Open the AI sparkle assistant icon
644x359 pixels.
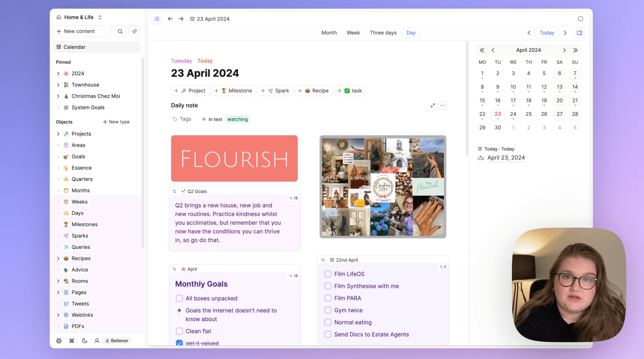135,31
